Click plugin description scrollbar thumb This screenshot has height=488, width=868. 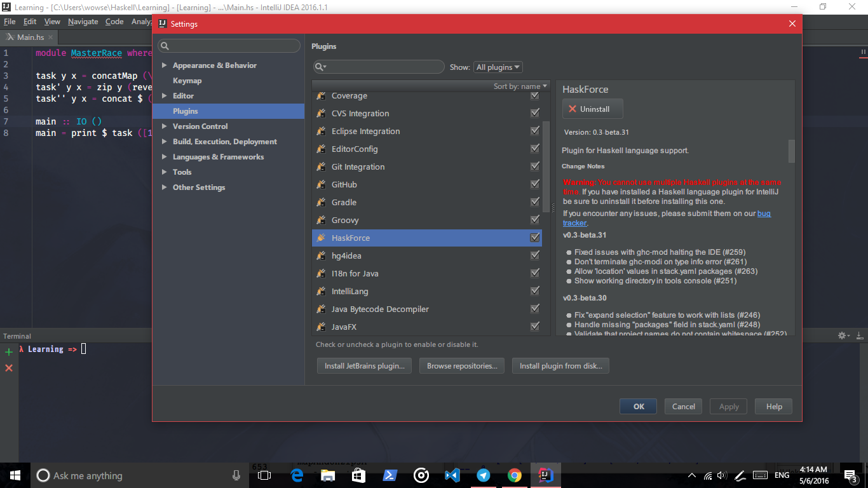point(792,151)
